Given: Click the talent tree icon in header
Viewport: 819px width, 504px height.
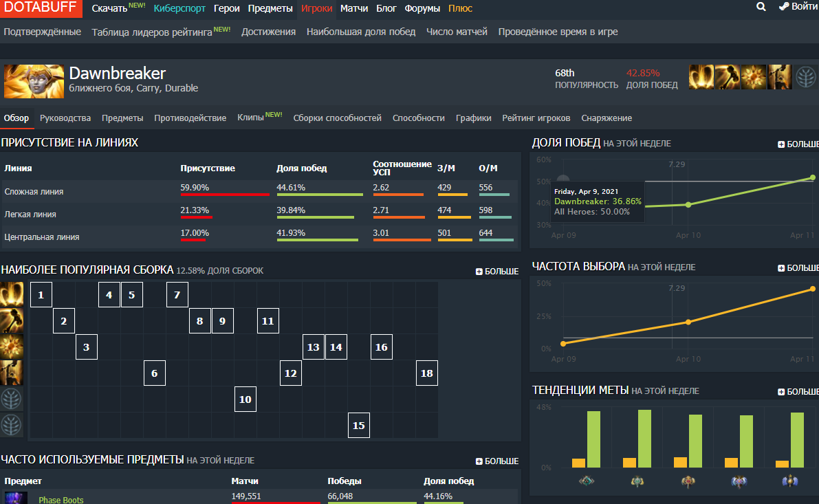Looking at the screenshot, I should [x=805, y=77].
